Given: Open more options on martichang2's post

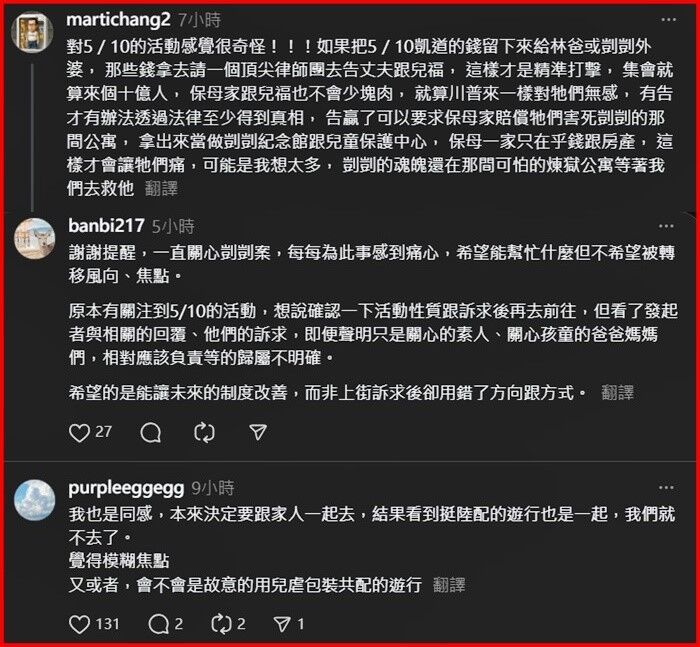Looking at the screenshot, I should 669,20.
